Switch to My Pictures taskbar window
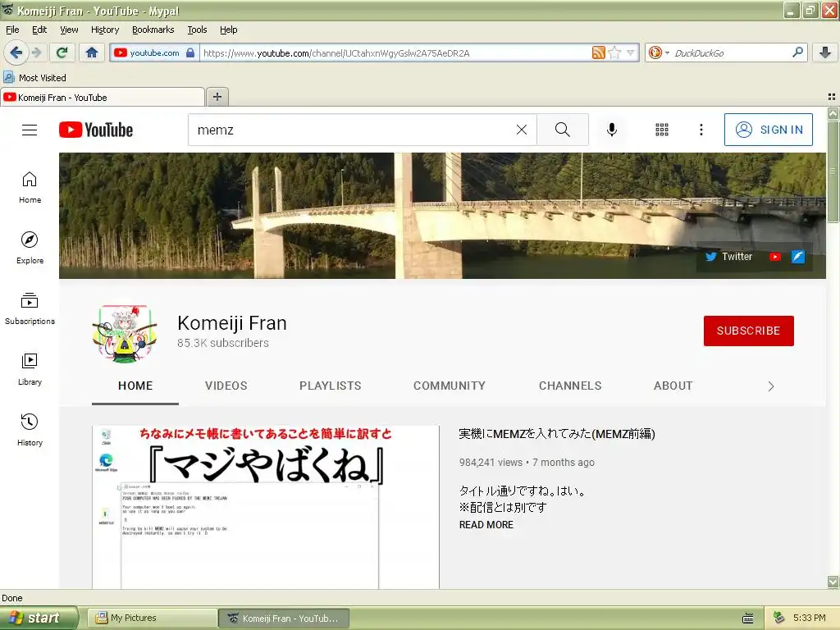This screenshot has height=630, width=840. (152, 619)
